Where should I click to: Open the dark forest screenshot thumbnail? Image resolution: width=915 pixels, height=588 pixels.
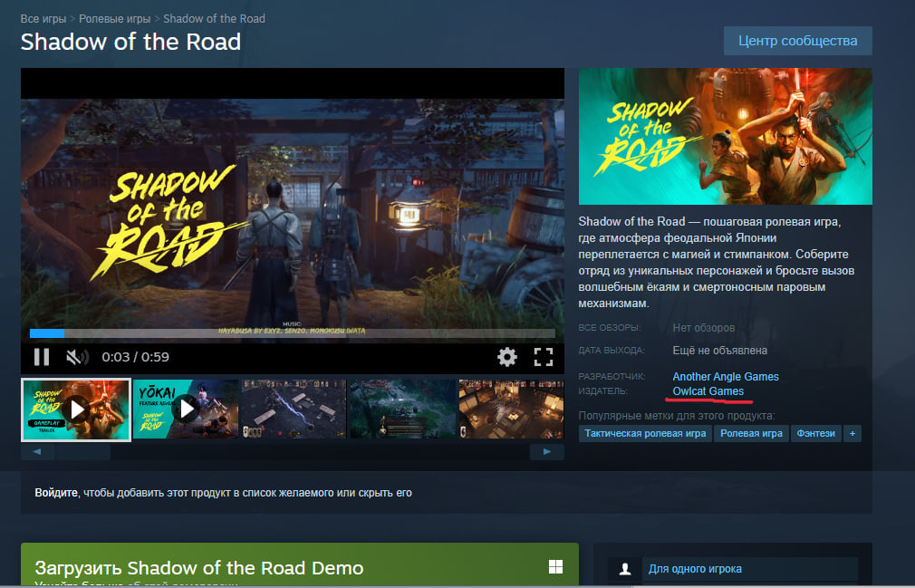pos(402,409)
